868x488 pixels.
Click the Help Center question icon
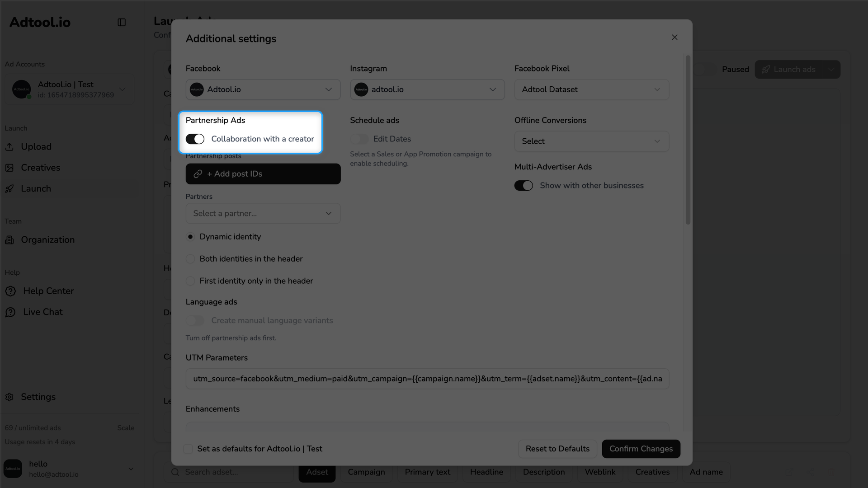coord(10,291)
